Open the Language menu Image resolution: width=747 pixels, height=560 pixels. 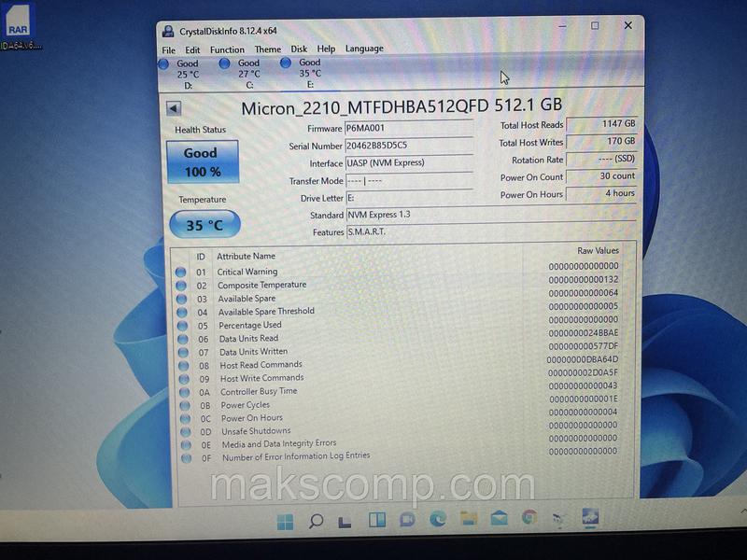(363, 49)
